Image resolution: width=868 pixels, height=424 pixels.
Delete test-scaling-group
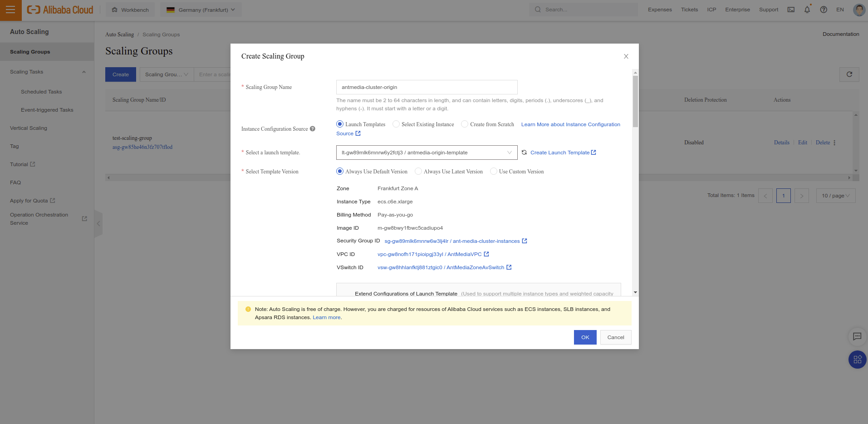click(823, 143)
